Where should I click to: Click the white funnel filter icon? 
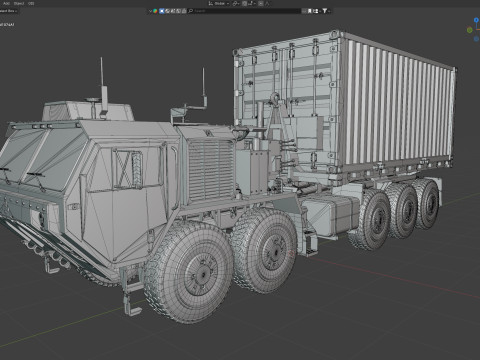(324, 11)
